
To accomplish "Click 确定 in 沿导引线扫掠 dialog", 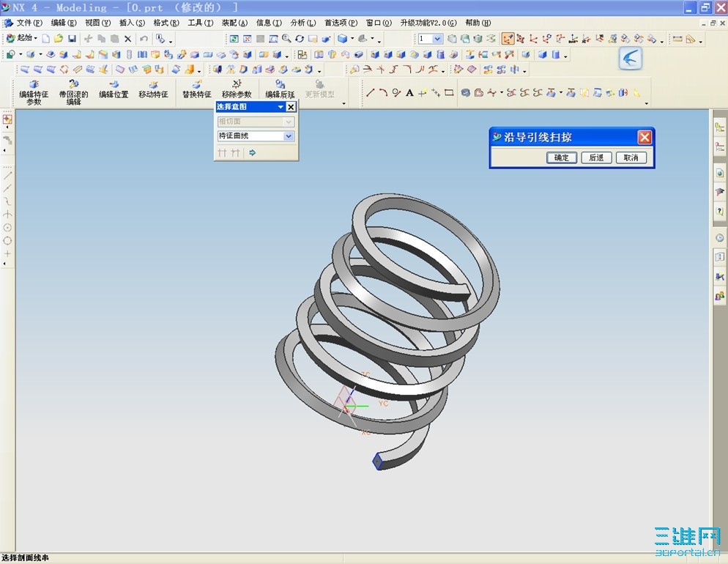I will (562, 157).
